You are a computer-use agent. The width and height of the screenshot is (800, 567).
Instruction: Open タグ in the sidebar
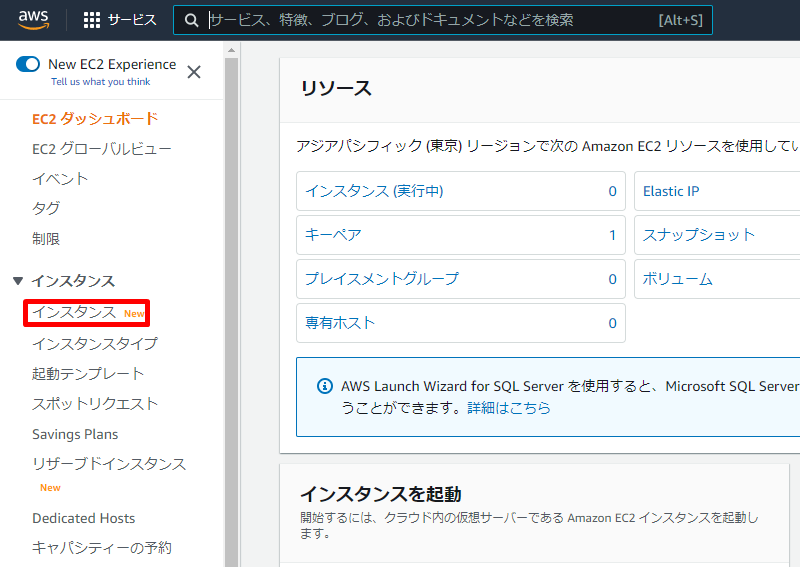[x=45, y=208]
